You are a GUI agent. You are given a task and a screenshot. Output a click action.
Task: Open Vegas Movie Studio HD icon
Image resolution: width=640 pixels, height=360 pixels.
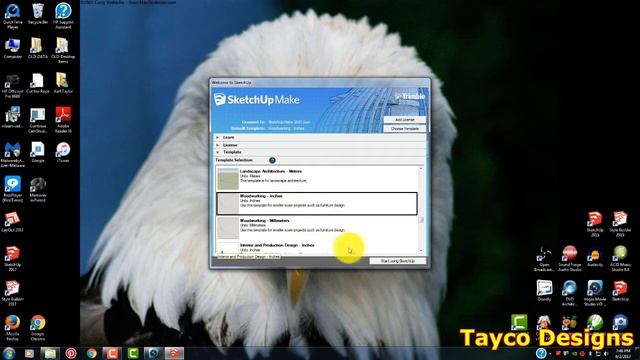(595, 293)
